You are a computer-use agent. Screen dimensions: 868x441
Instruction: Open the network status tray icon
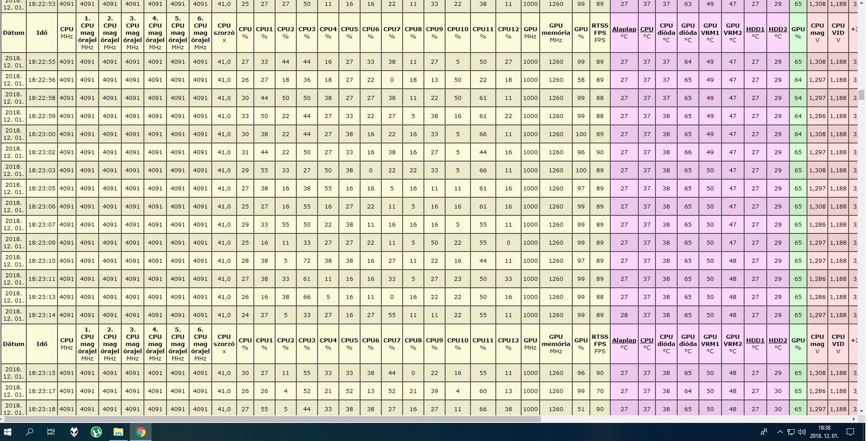(x=791, y=432)
